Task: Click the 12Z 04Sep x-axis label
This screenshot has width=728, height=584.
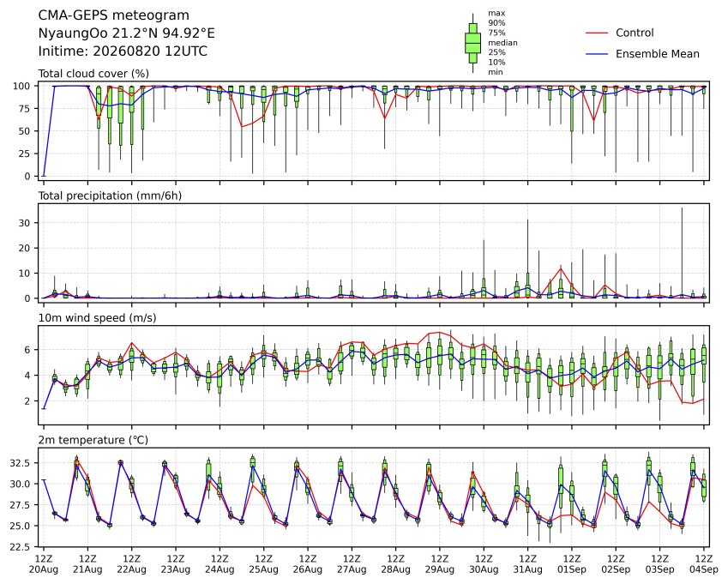Action: tap(703, 564)
